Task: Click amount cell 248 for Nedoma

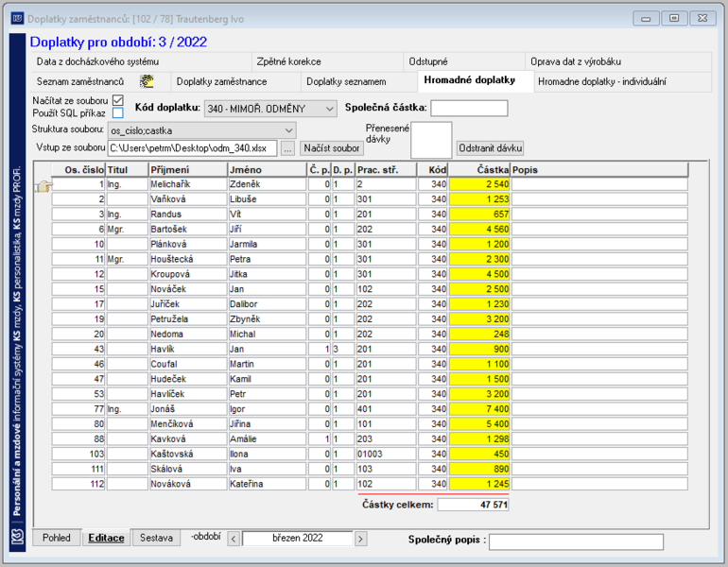Action: point(479,335)
